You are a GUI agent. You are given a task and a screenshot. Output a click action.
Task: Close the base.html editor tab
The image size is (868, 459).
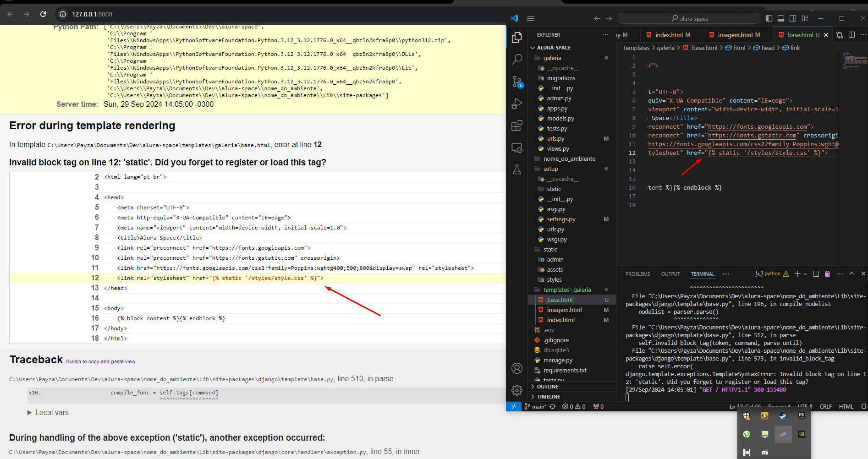tap(826, 35)
